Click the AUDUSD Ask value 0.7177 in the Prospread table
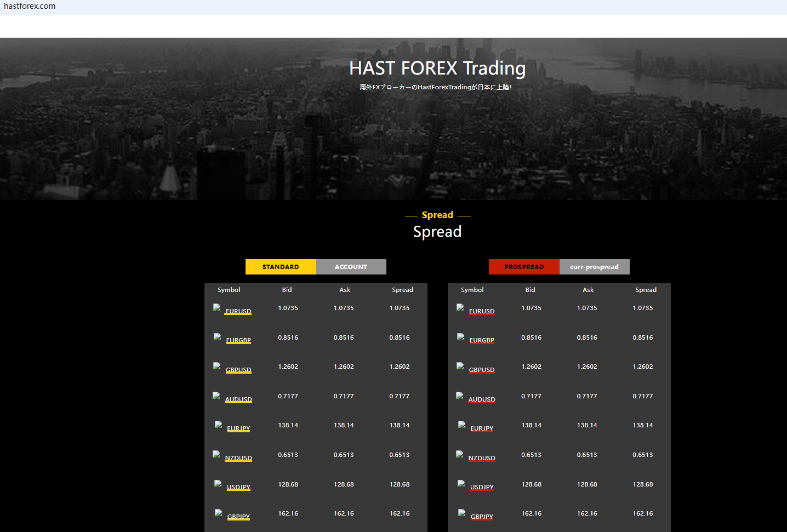 587,396
